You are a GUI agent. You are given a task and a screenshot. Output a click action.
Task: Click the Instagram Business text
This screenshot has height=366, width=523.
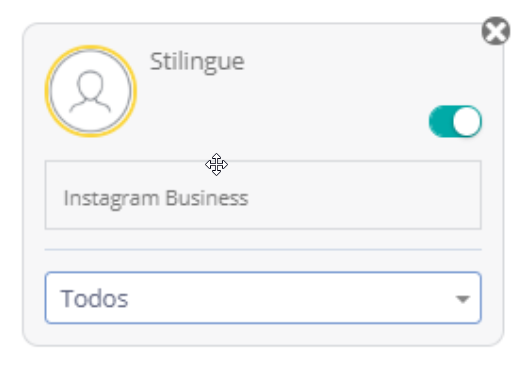(156, 199)
